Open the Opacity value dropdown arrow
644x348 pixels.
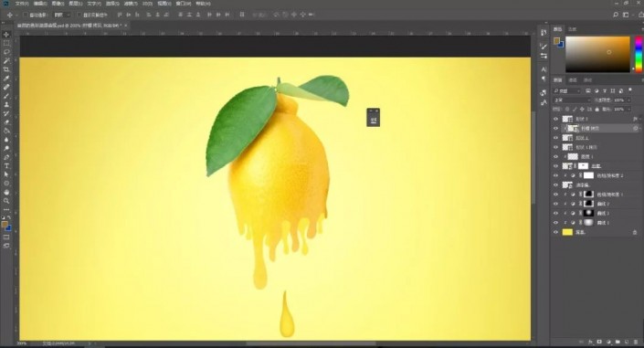click(x=628, y=100)
